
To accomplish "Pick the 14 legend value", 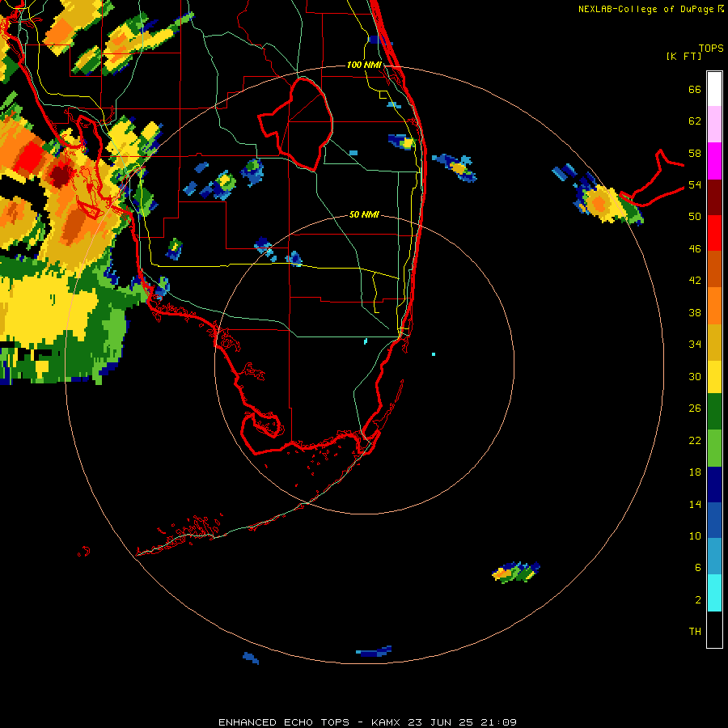I will tap(695, 504).
